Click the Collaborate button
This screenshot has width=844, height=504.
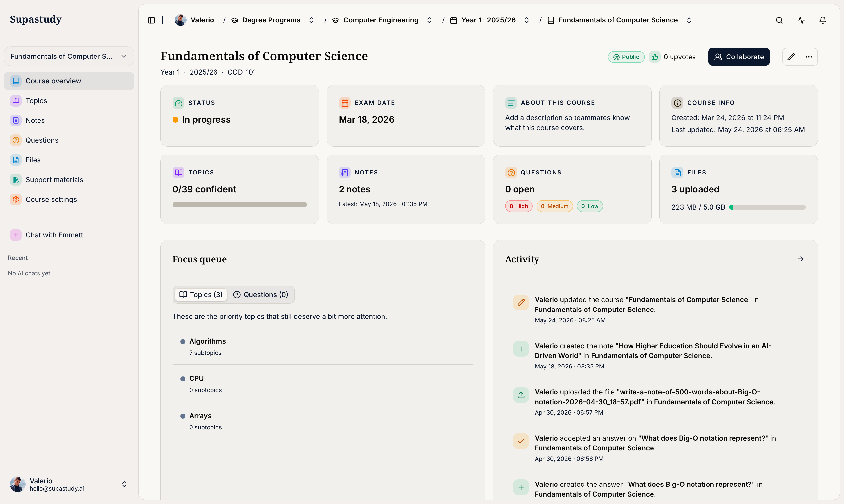pyautogui.click(x=739, y=57)
